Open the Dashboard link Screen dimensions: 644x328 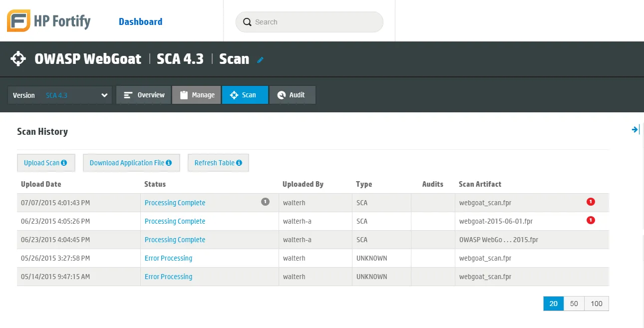[x=140, y=21]
